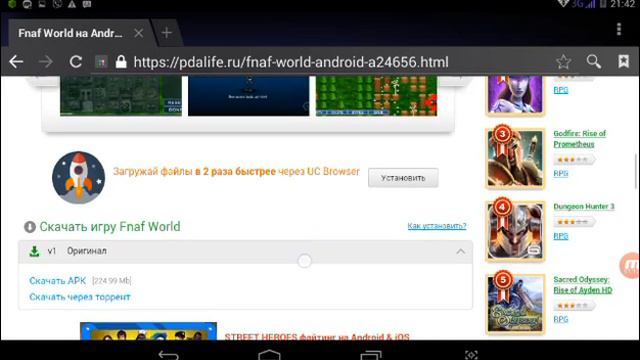The height and width of the screenshot is (360, 640).
Task: Click the green download icon for v1
Action: [x=35, y=251]
